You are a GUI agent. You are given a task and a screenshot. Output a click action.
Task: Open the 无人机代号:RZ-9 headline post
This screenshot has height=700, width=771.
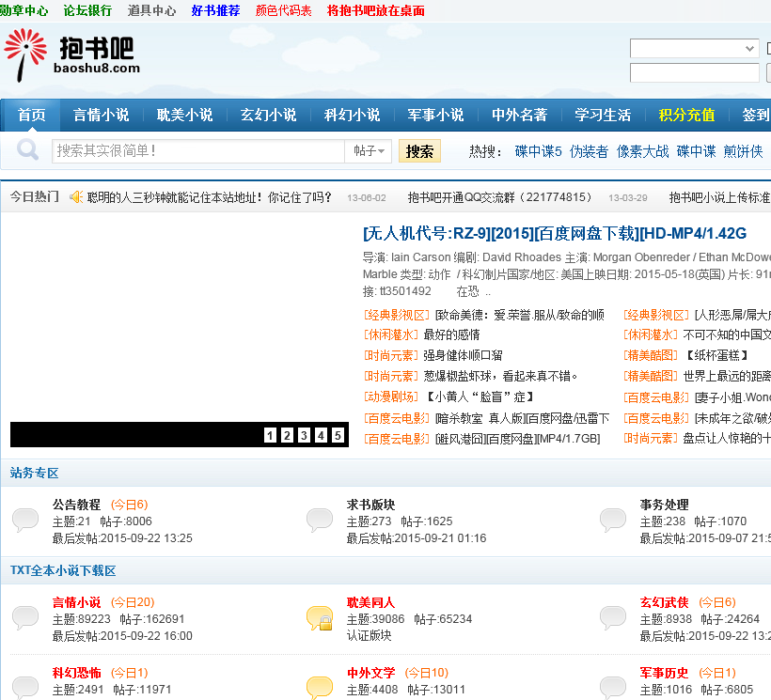[x=555, y=233]
